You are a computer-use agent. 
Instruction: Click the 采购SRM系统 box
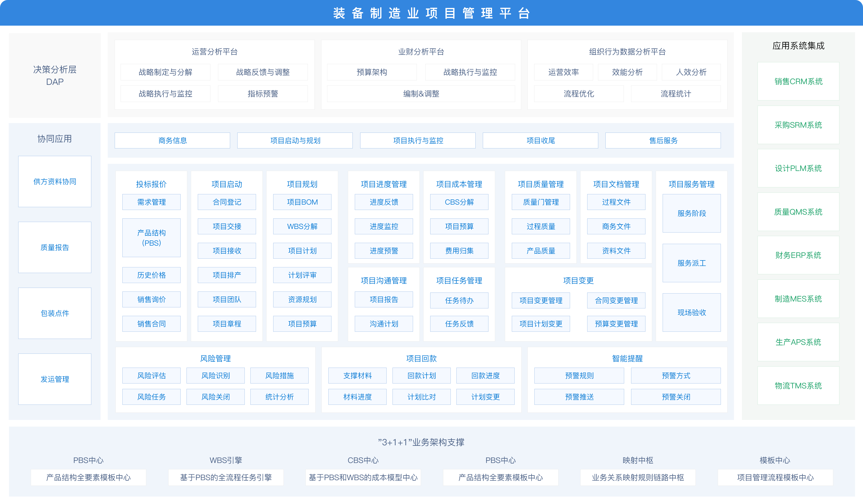pos(798,125)
